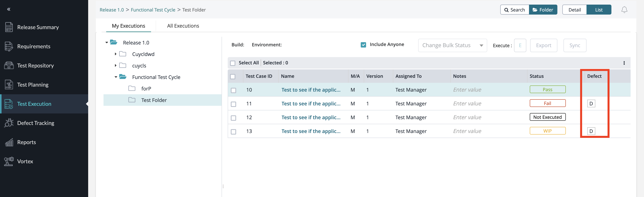Collapse the sidebar with double-chevron icon

pos(9,9)
